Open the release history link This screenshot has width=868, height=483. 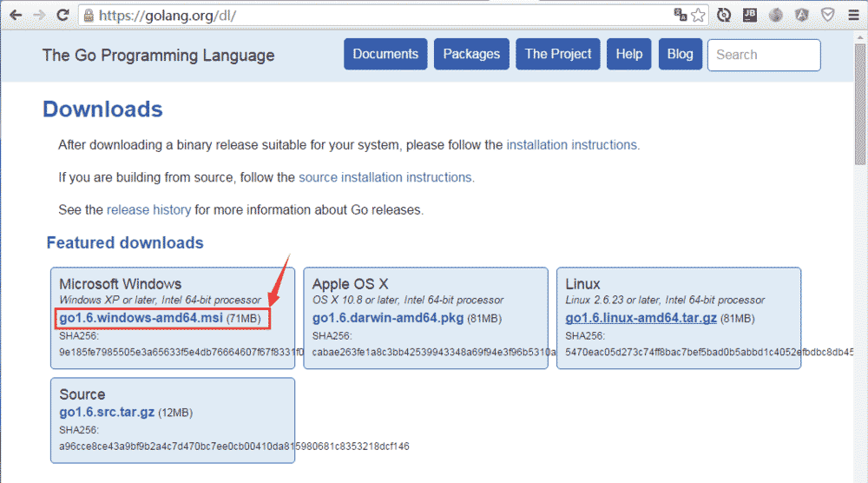pos(149,210)
